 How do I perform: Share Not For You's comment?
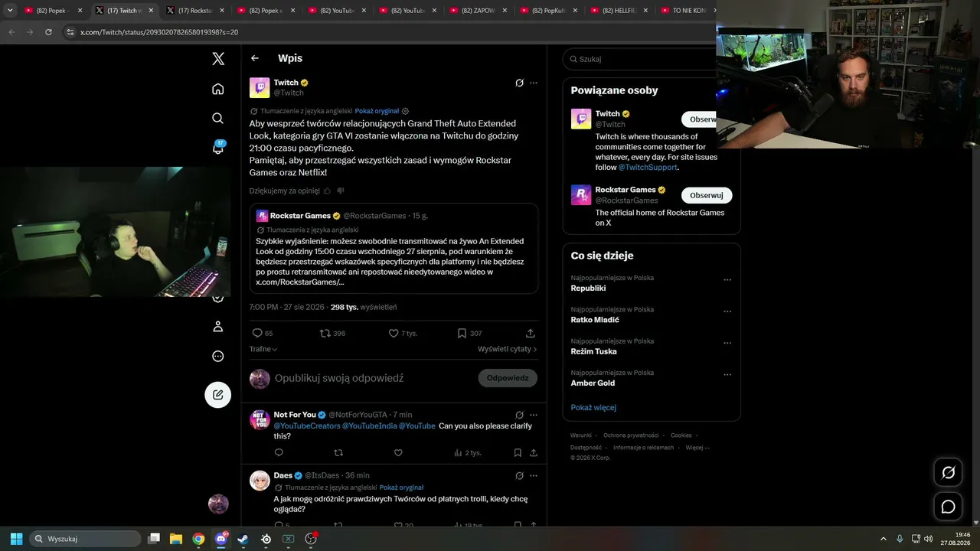tap(534, 452)
